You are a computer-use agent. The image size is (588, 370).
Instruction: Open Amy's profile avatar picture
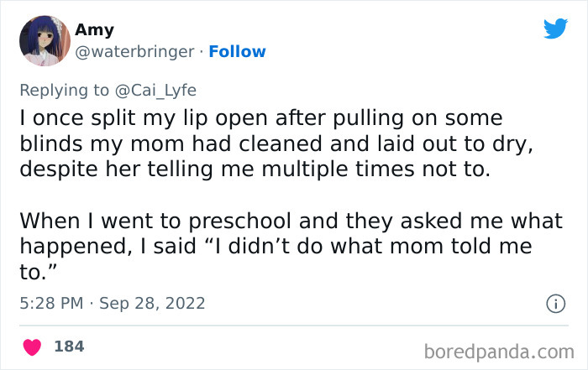[x=44, y=40]
